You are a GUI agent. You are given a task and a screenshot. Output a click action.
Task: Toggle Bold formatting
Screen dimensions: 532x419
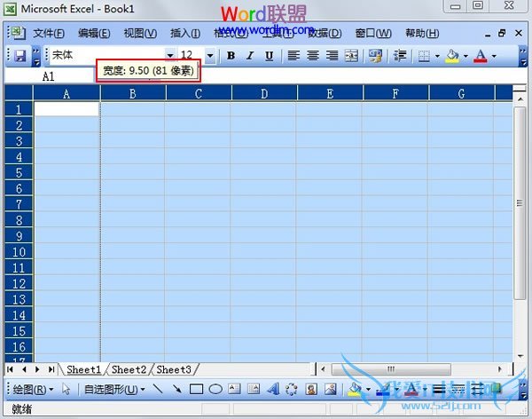pyautogui.click(x=231, y=55)
